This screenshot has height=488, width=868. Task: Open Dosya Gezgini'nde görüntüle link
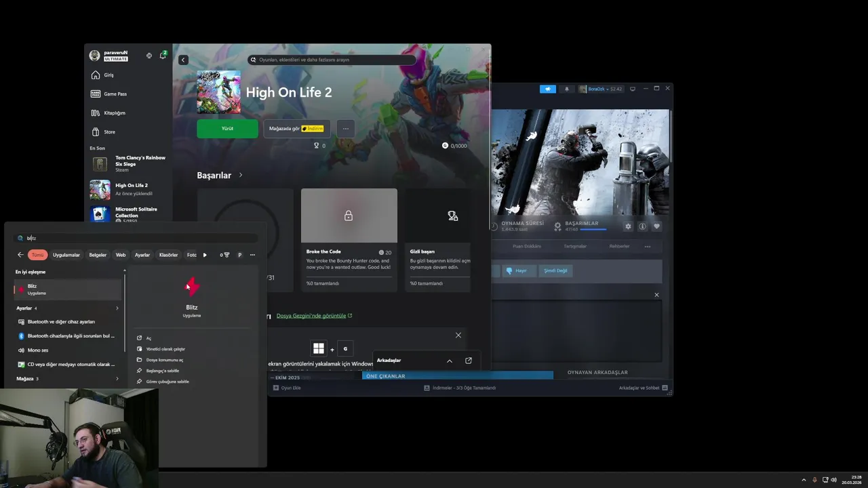pos(314,316)
